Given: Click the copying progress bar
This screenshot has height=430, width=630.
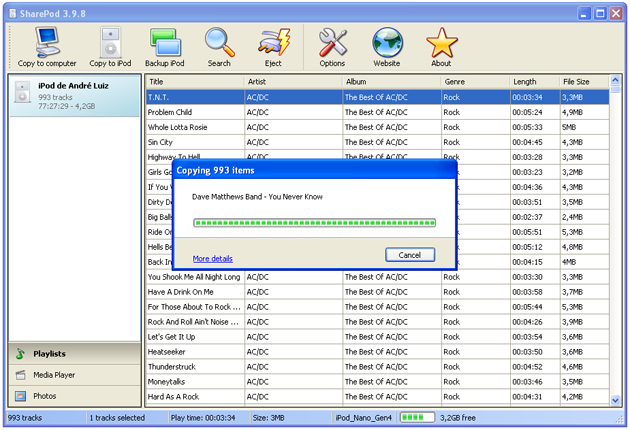Looking at the screenshot, I should 314,223.
